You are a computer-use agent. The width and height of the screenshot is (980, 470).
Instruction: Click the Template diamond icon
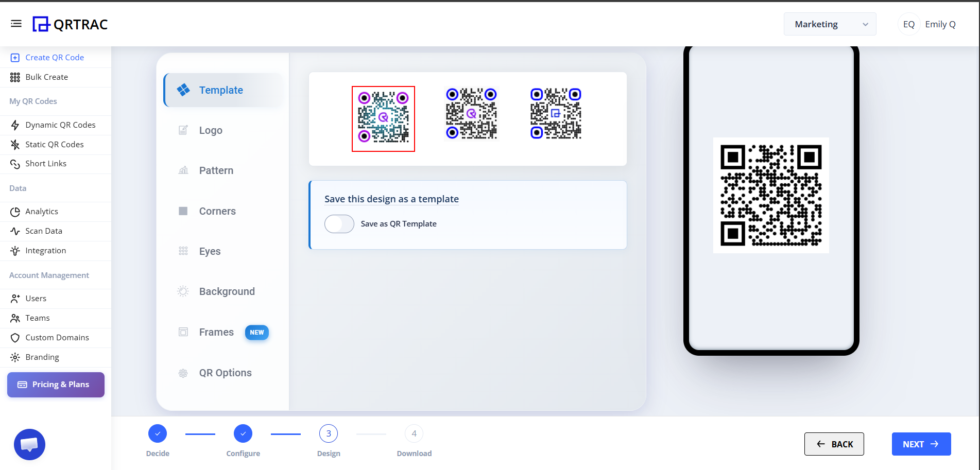tap(183, 90)
